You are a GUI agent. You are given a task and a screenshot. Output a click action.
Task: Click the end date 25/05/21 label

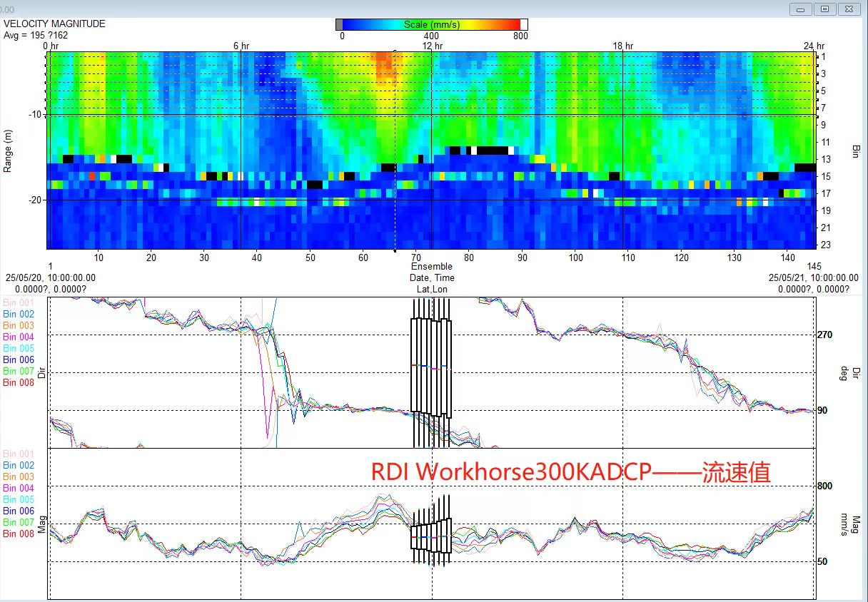pos(813,278)
